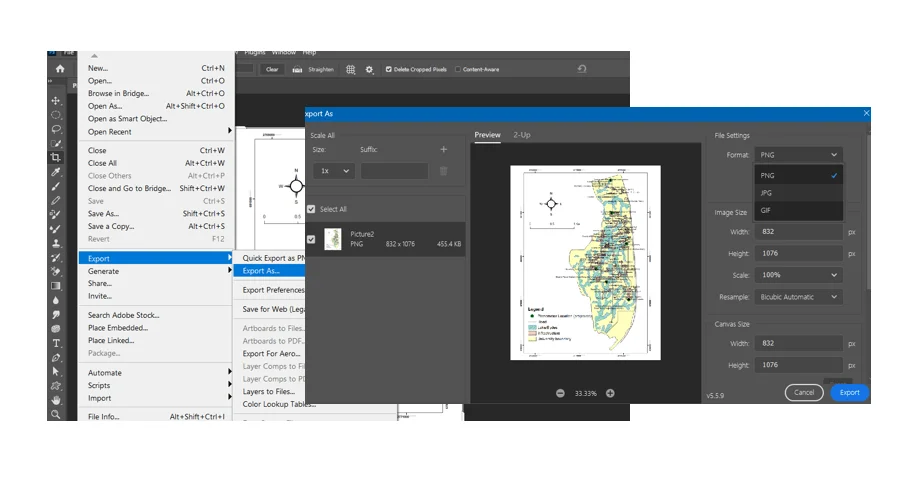The image size is (897, 480).
Task: Open the crop settings gear
Action: [x=369, y=69]
